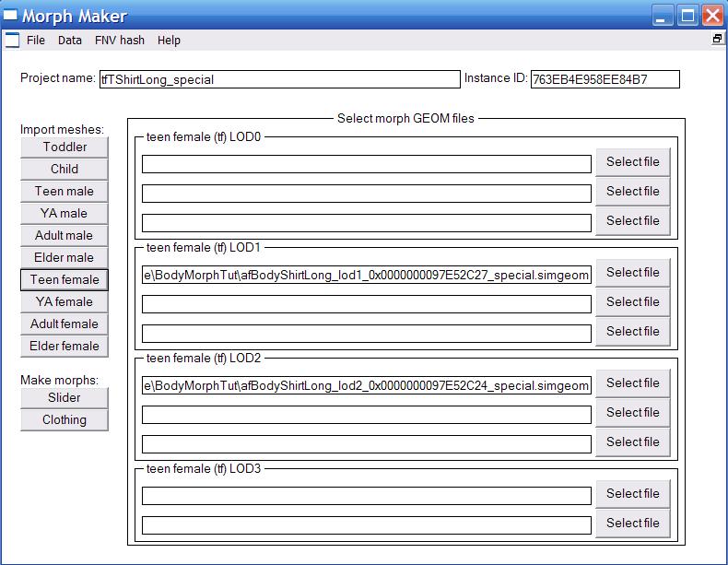Close the Morph Maker window
Viewport: 728px width, 565px height.
pyautogui.click(x=712, y=16)
